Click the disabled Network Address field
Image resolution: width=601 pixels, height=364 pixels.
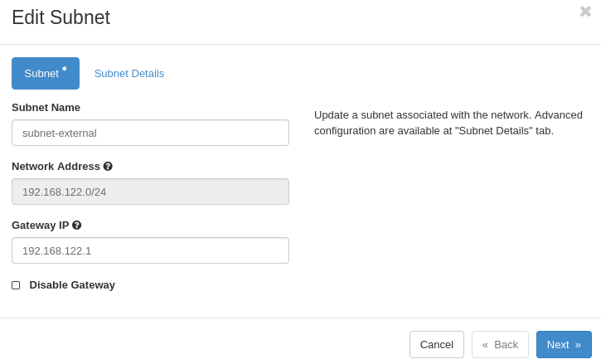coord(150,192)
